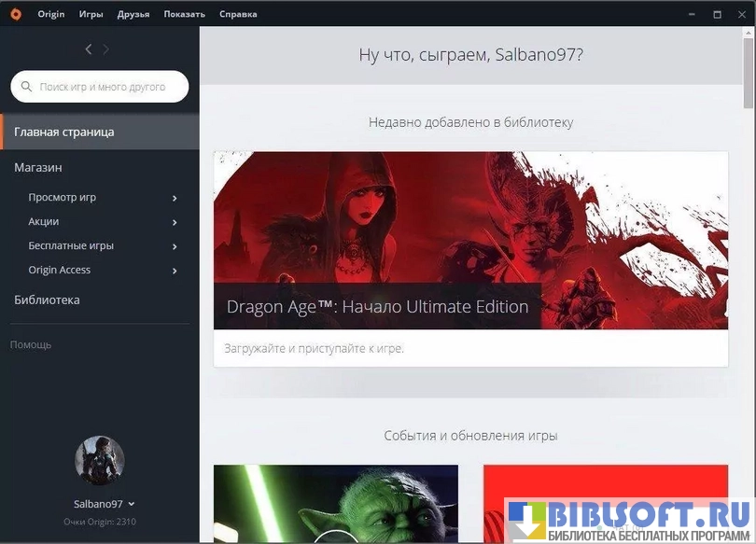Open the Друзья menu
The height and width of the screenshot is (544, 756).
[x=133, y=14]
